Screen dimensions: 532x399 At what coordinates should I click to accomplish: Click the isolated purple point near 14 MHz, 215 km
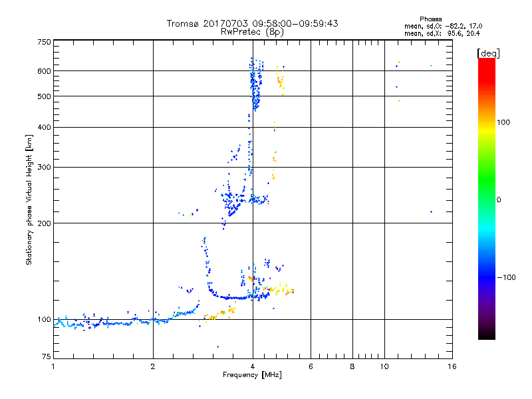[x=431, y=211]
